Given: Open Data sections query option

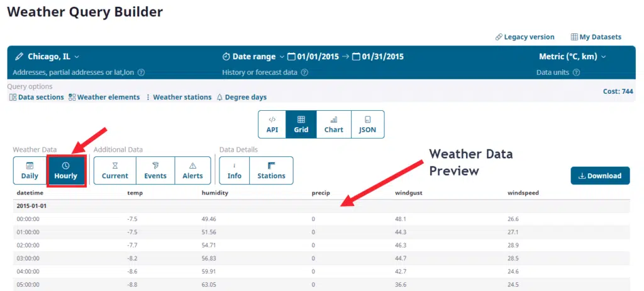Looking at the screenshot, I should (x=36, y=97).
